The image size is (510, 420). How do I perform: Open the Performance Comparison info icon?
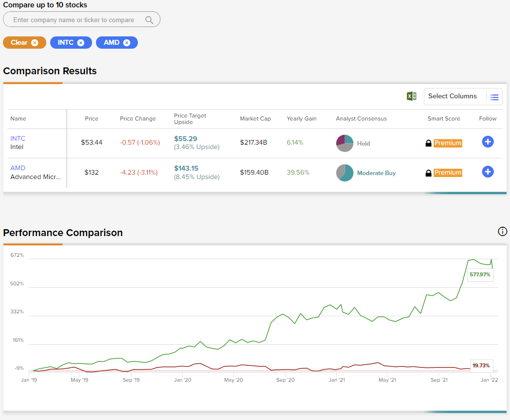pos(502,231)
